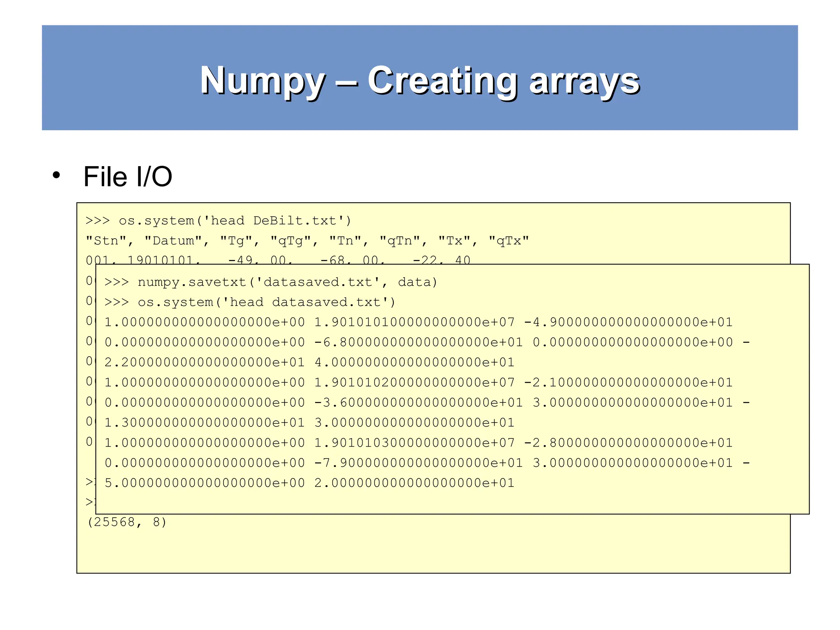Screen dimensions: 840x630
Task: Click the bullet point before File I/O
Action: click(x=56, y=175)
